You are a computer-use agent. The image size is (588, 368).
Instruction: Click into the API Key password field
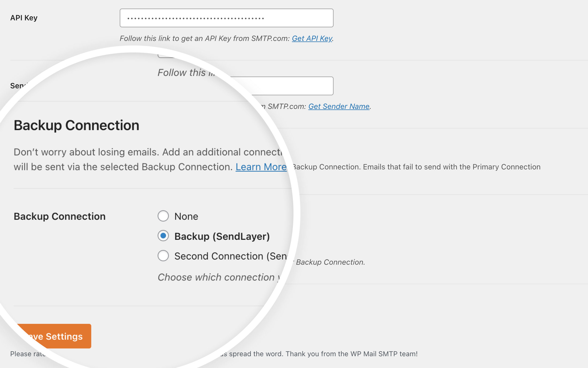(226, 18)
